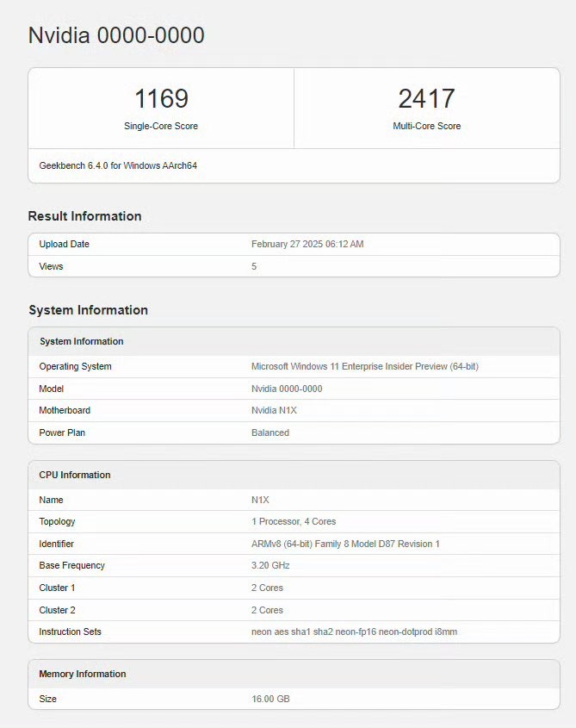Select the CPU name value N1X
The width and height of the screenshot is (576, 728).
260,500
